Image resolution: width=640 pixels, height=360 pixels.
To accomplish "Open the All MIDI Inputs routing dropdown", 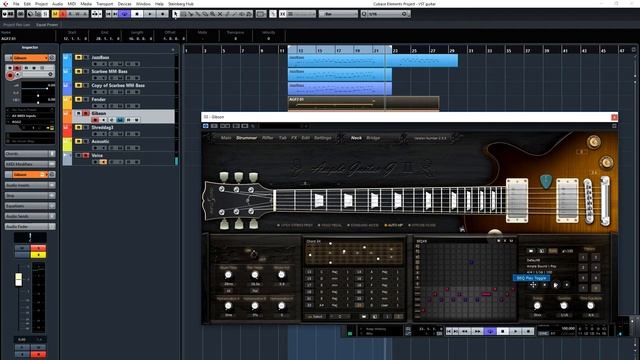I will tap(30, 116).
